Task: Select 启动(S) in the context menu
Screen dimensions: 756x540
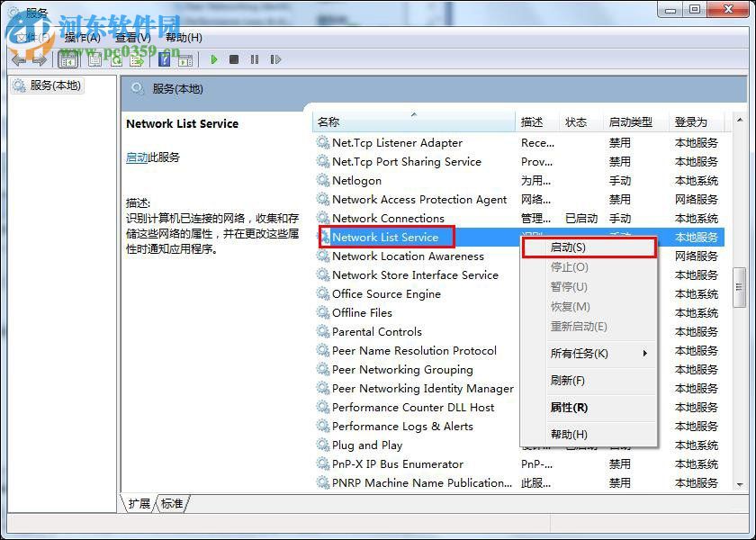Action: [x=567, y=246]
